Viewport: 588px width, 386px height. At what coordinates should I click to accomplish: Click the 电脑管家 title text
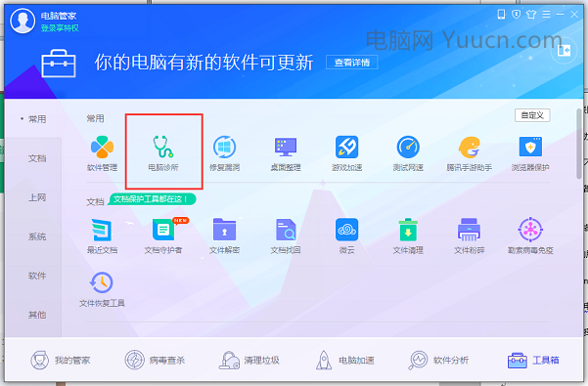click(x=59, y=16)
